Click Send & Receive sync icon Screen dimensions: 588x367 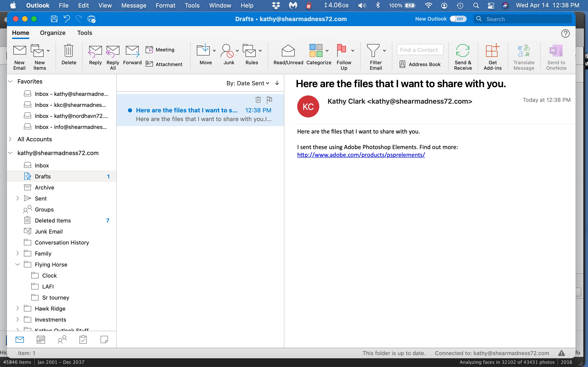(463, 51)
